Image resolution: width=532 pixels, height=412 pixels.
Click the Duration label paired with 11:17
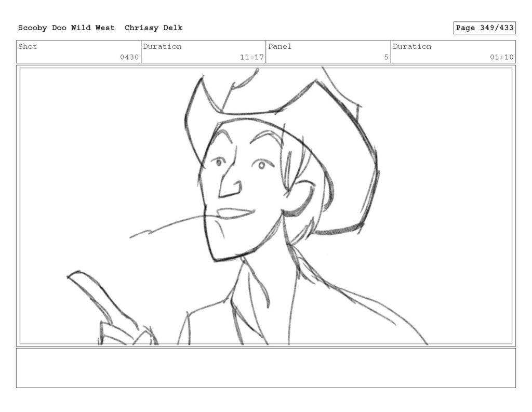pyautogui.click(x=162, y=46)
